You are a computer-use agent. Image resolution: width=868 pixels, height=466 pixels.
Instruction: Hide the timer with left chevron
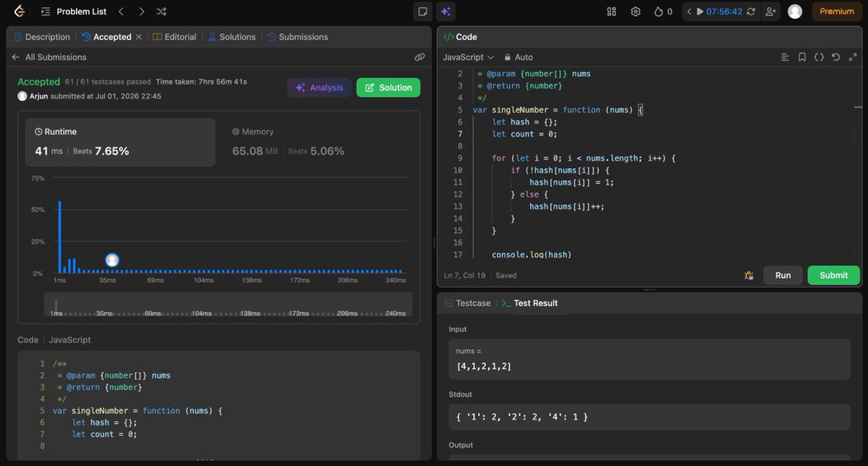pyautogui.click(x=689, y=12)
